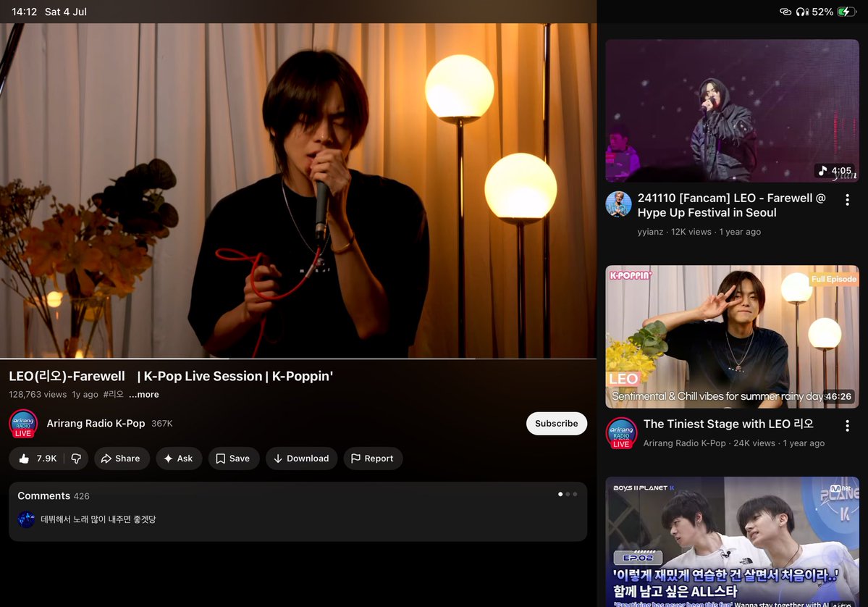
Task: Open the battery status indicator
Action: [x=847, y=12]
